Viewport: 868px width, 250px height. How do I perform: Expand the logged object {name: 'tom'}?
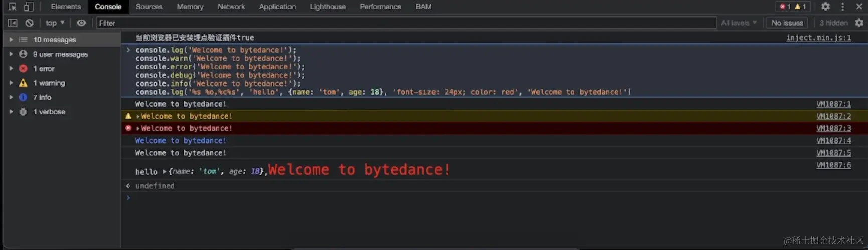[x=164, y=172]
